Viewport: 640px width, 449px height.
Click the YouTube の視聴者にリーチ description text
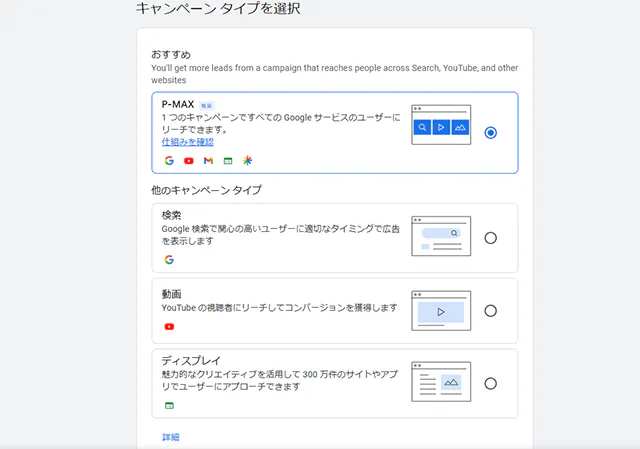(x=279, y=308)
